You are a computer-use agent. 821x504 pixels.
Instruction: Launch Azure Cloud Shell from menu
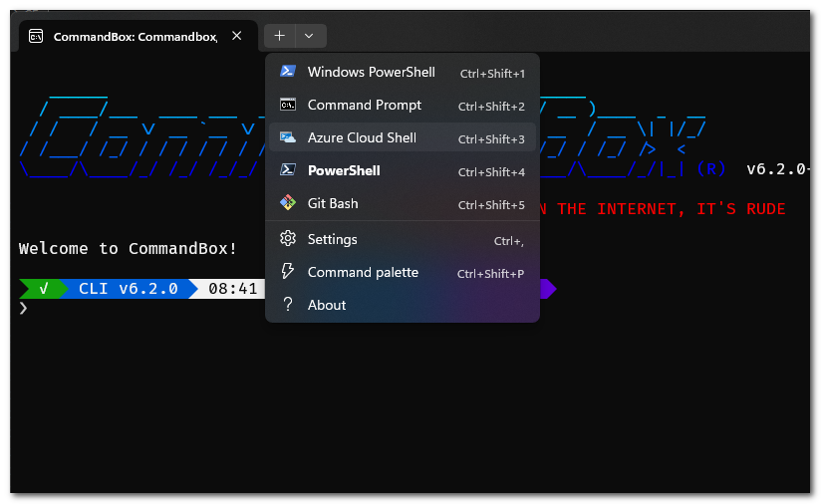coord(403,137)
